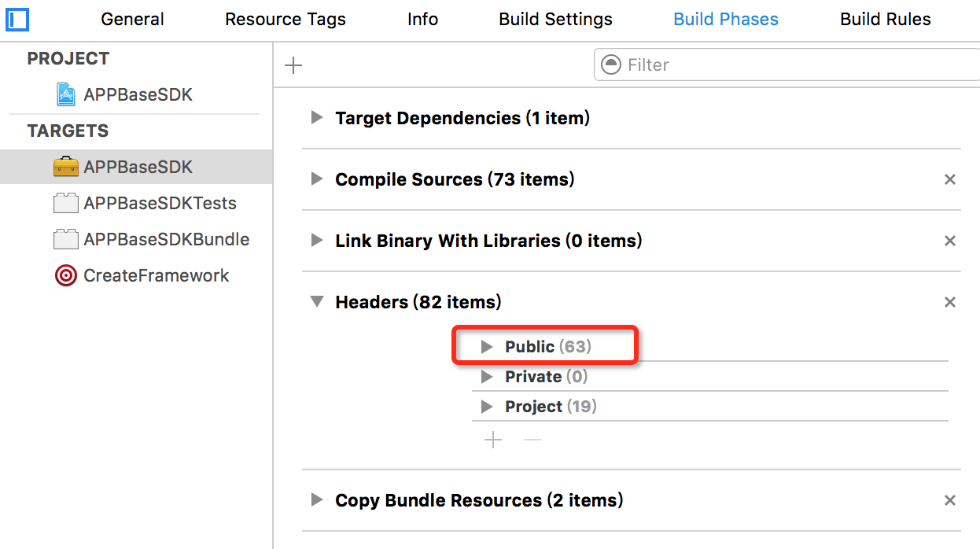Expand the Target Dependencies section
The width and height of the screenshot is (980, 549).
point(317,118)
